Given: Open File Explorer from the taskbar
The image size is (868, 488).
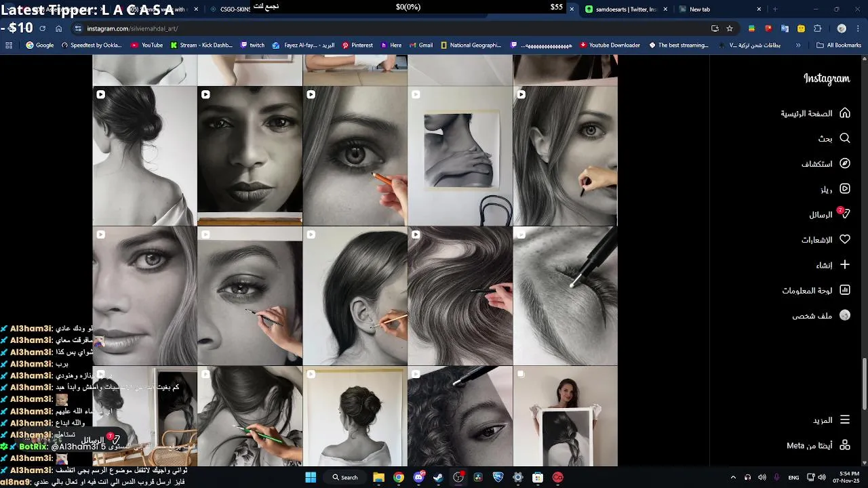Looking at the screenshot, I should [x=379, y=477].
